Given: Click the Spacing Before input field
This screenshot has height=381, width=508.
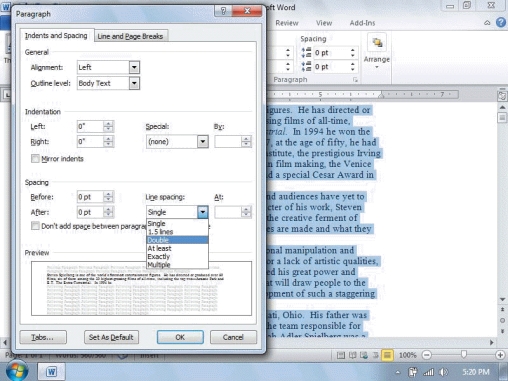Looking at the screenshot, I should 90,197.
